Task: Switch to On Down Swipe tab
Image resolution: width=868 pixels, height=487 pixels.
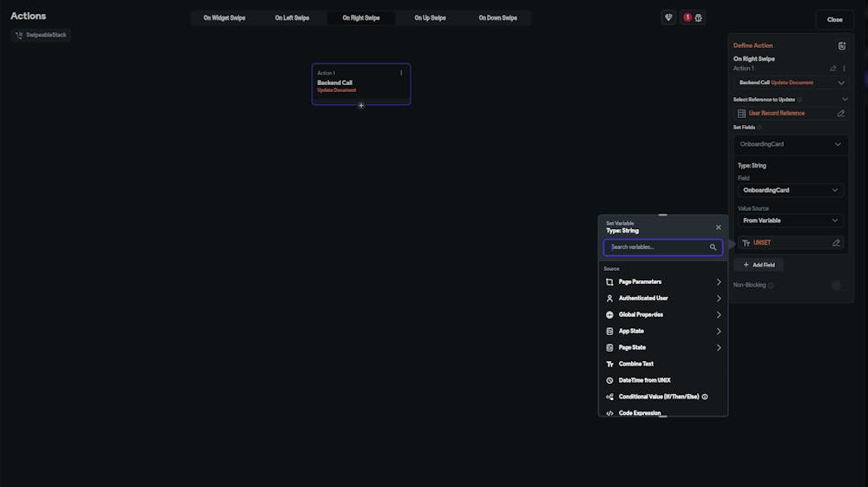Action: [497, 17]
